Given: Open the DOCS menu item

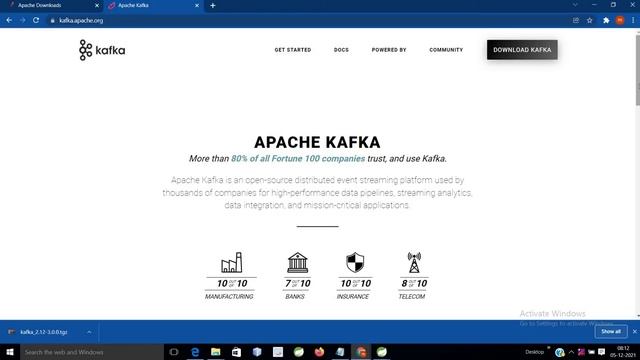Looking at the screenshot, I should [x=341, y=50].
